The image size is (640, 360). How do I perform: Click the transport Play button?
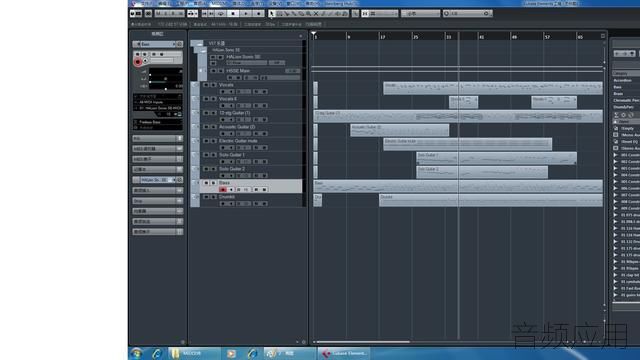pyautogui.click(x=246, y=13)
